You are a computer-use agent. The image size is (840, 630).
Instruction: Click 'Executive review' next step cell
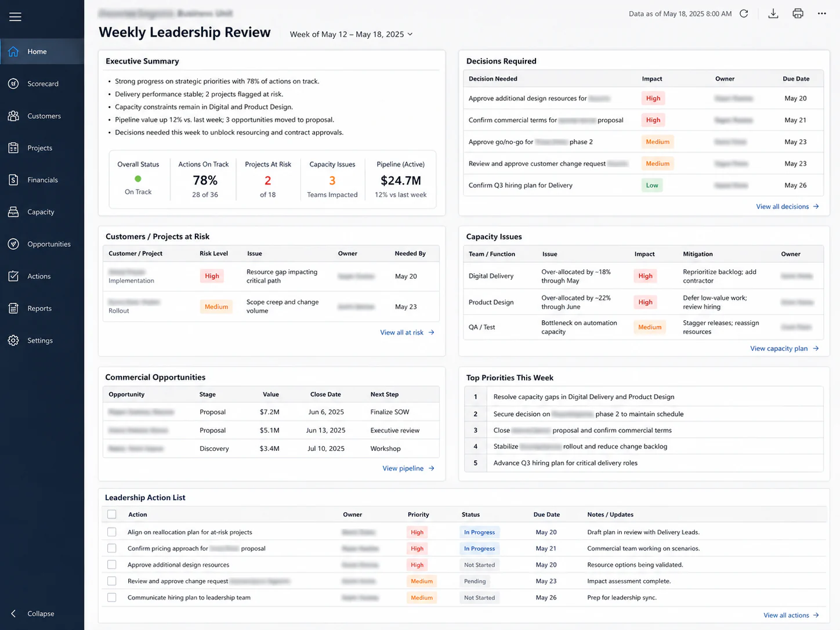pyautogui.click(x=395, y=430)
